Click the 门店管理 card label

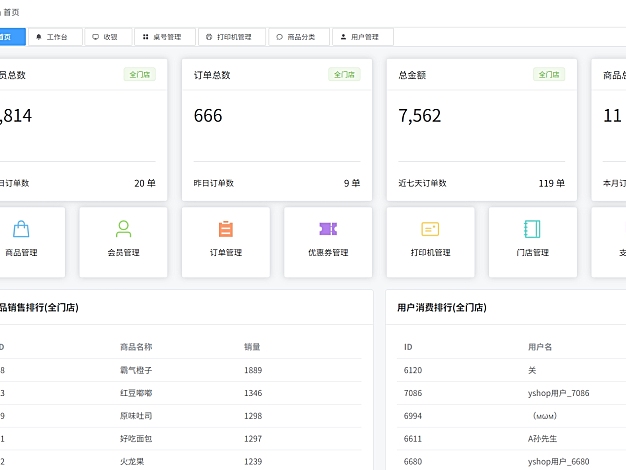pos(533,253)
